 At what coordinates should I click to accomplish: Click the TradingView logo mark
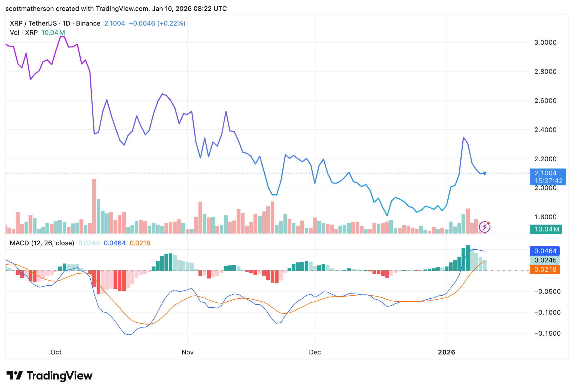pyautogui.click(x=14, y=376)
